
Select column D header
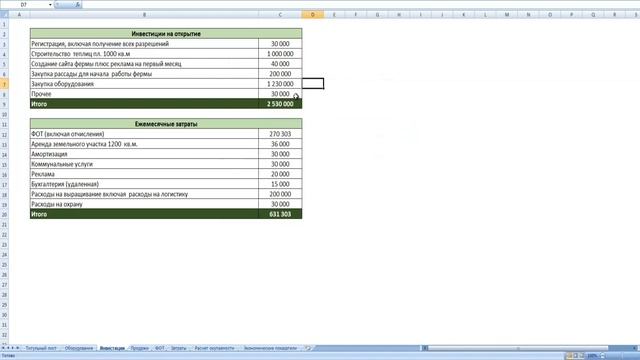(x=313, y=15)
